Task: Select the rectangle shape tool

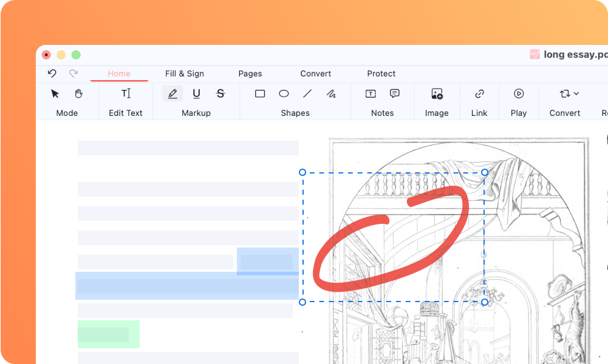Action: 260,93
